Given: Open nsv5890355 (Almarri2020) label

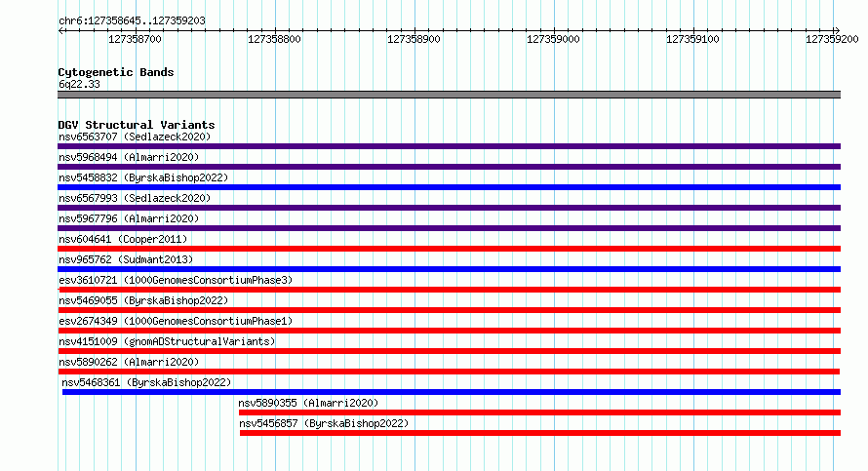Looking at the screenshot, I should (x=308, y=403).
